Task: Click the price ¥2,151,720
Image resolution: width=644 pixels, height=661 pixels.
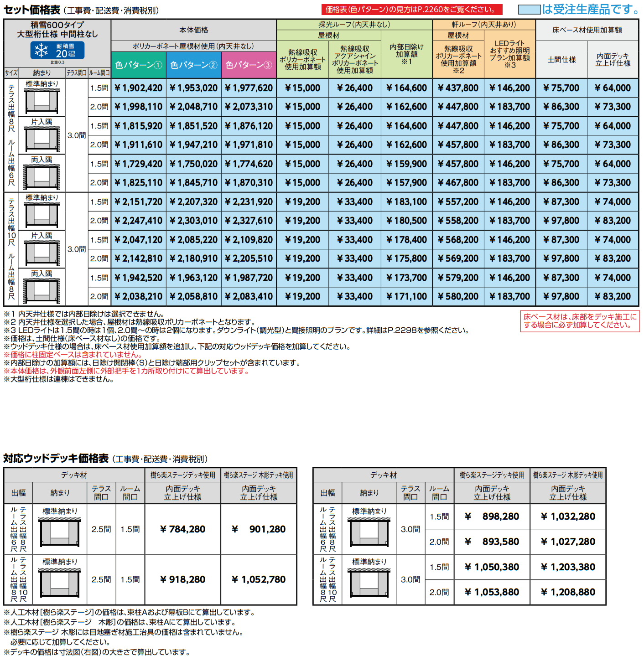Action: (x=139, y=201)
